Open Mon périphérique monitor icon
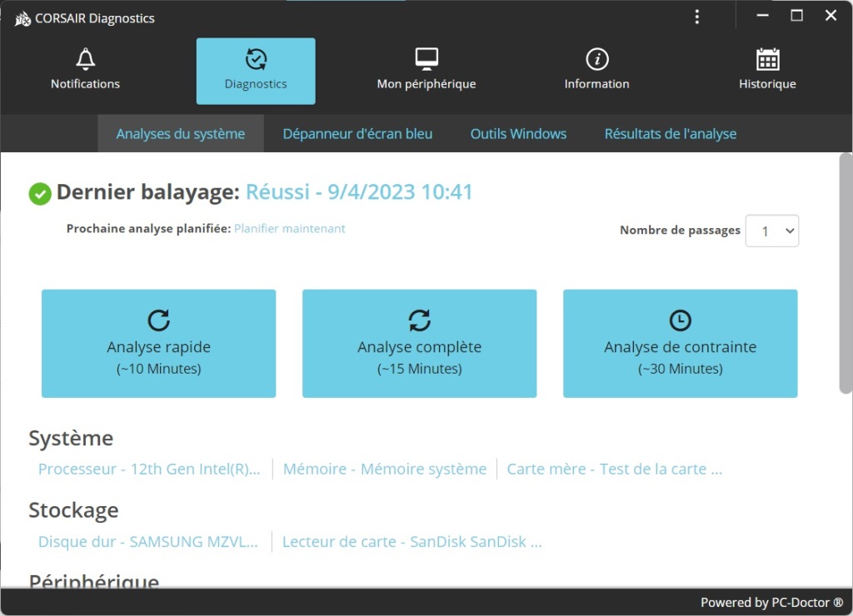Screen dimensions: 853x616 [426, 58]
